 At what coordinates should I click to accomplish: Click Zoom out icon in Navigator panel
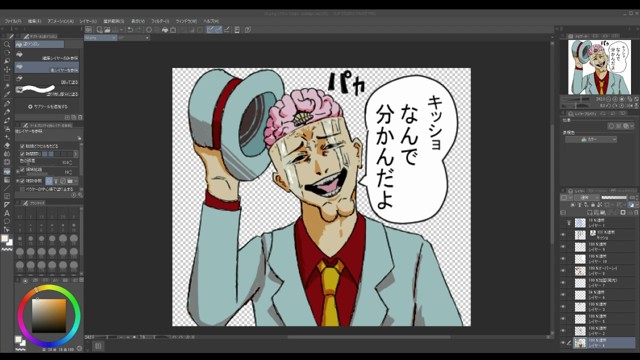click(x=609, y=99)
